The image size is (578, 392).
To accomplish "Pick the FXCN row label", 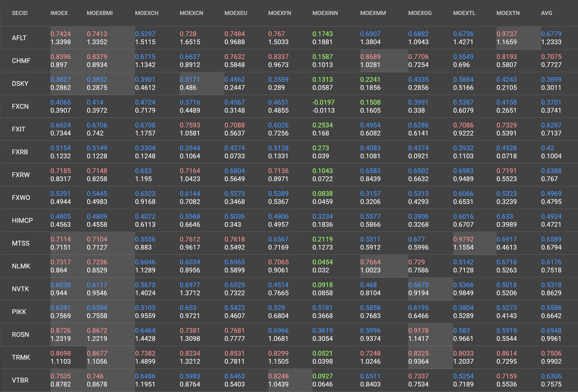I will pos(20,106).
